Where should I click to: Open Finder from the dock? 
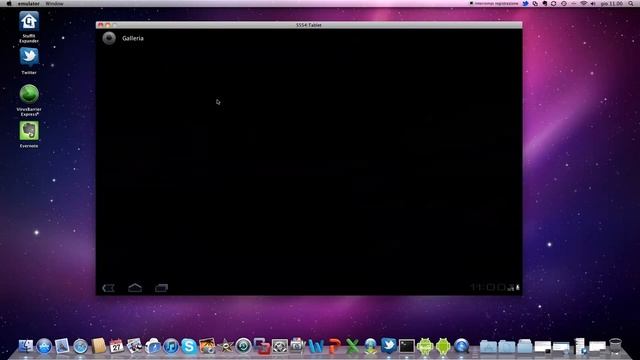[x=26, y=346]
